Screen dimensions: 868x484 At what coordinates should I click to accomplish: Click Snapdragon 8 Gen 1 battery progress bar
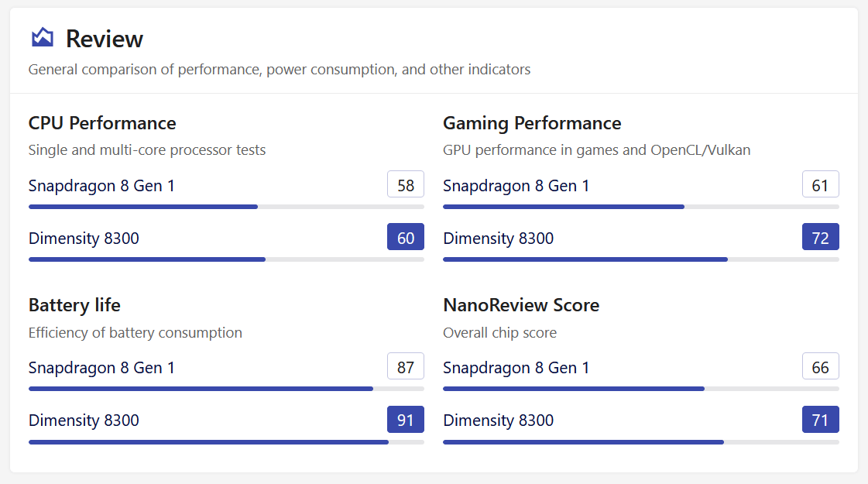tap(226, 389)
